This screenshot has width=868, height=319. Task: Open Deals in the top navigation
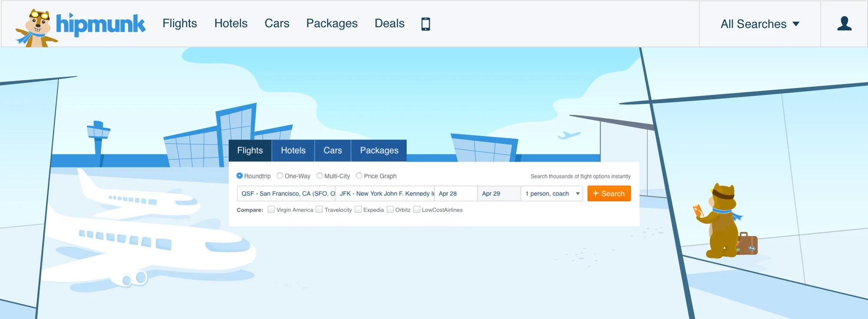click(389, 23)
